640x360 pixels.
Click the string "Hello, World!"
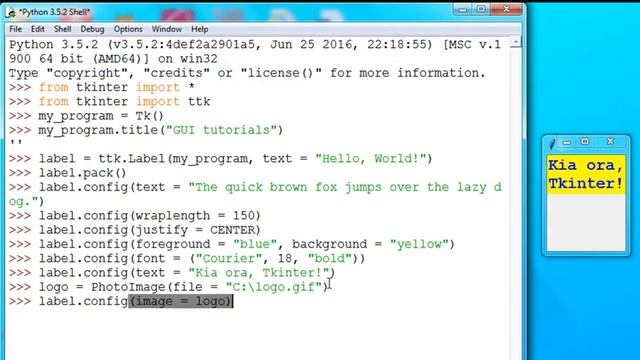click(x=371, y=159)
